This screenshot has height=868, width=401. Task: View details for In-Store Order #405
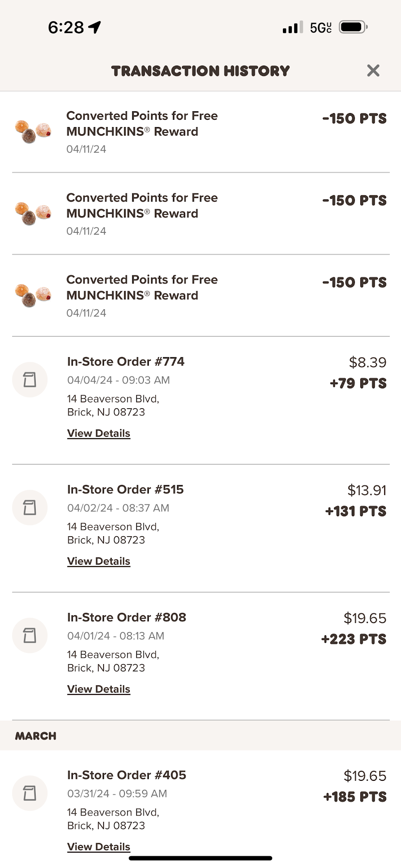(x=99, y=847)
